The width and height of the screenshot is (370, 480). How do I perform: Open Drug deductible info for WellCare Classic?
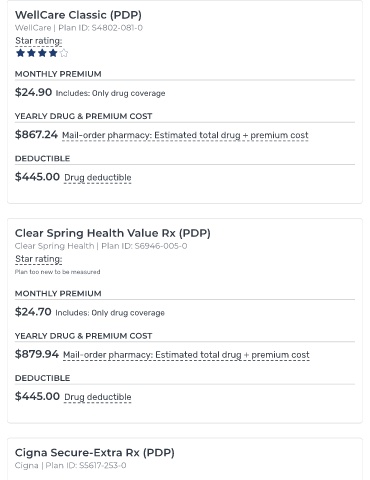[98, 177]
